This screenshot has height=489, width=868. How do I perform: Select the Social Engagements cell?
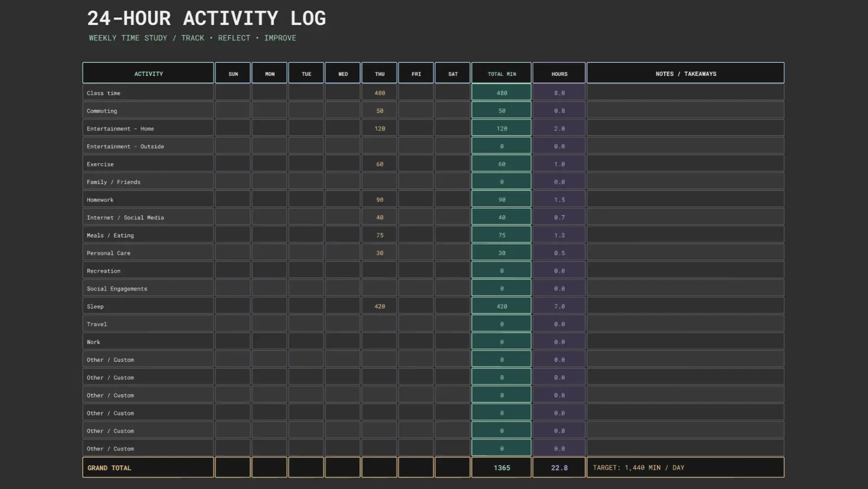pyautogui.click(x=148, y=288)
